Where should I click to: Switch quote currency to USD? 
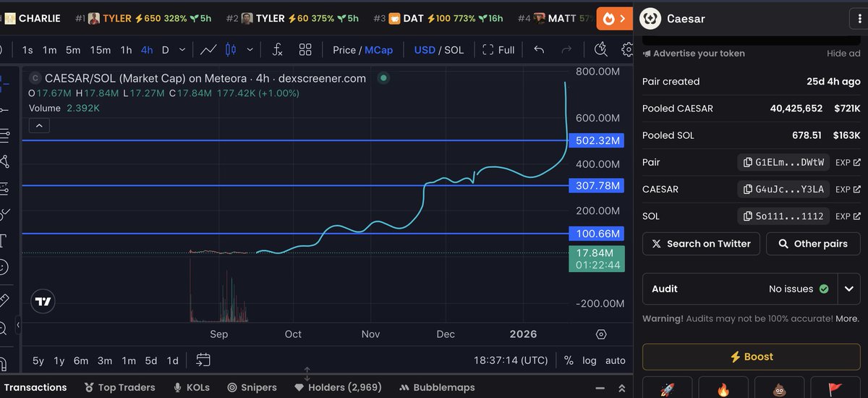(x=425, y=50)
